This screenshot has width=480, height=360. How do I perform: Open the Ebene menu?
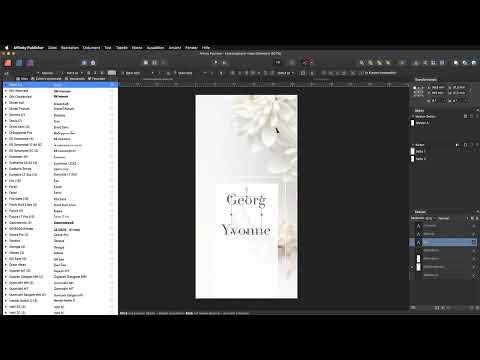[137, 48]
